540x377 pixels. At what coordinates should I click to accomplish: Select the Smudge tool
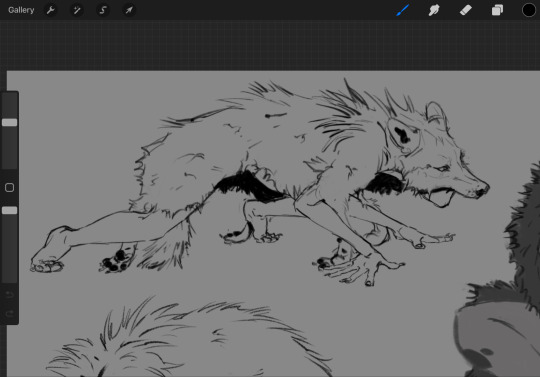(x=434, y=10)
